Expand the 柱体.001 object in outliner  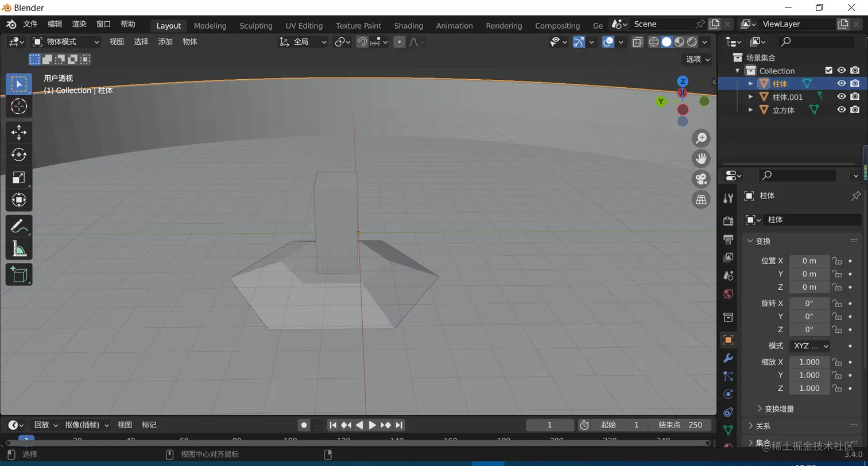(750, 97)
